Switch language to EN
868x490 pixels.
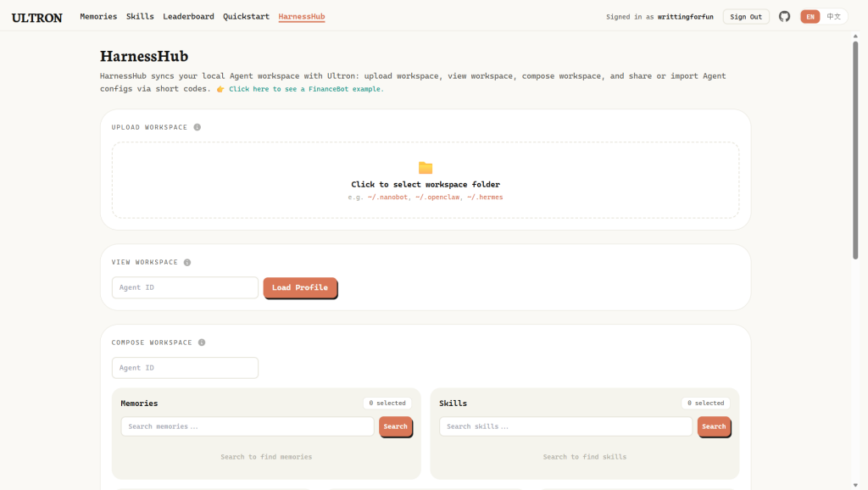coord(810,17)
